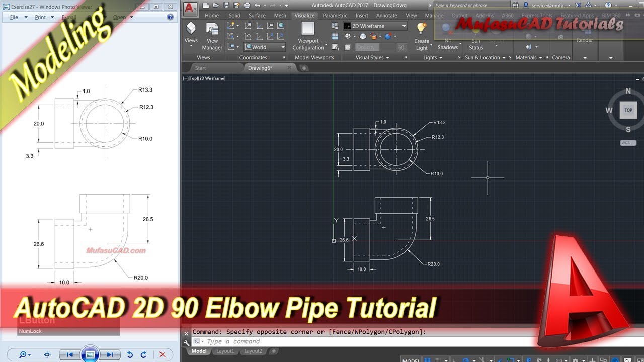This screenshot has width=644, height=362.
Task: Click the AutoCAD Help question mark icon
Action: [608, 5]
